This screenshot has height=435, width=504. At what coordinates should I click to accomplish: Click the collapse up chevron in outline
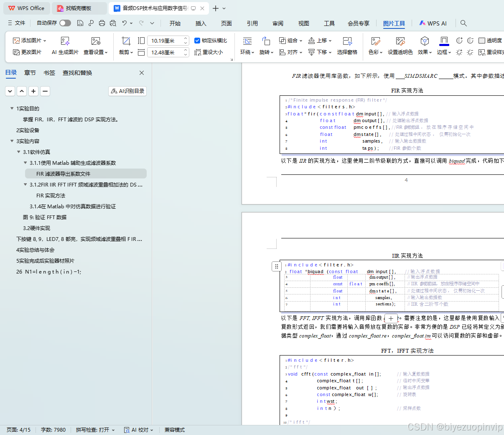click(x=22, y=91)
